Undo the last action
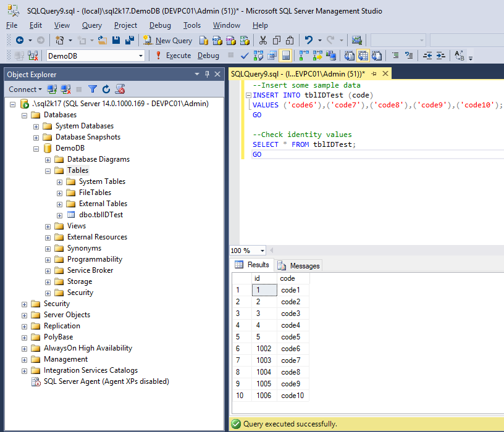This screenshot has width=504, height=432. click(309, 40)
